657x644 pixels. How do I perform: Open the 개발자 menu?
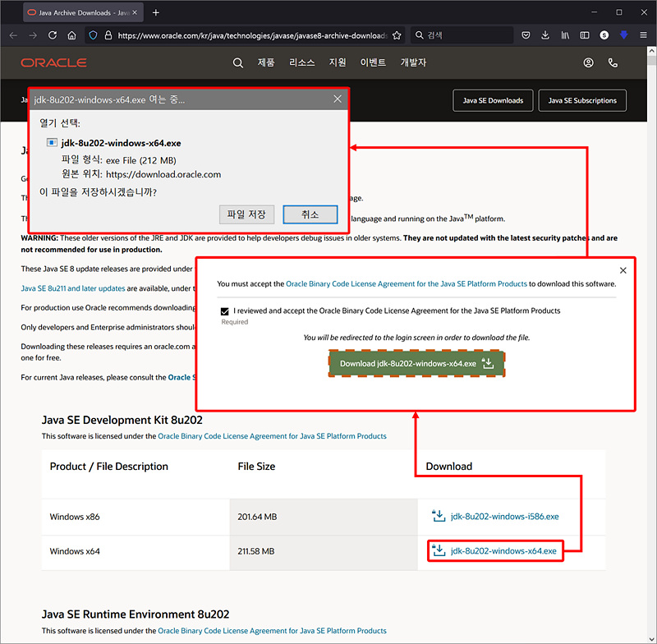pyautogui.click(x=413, y=63)
